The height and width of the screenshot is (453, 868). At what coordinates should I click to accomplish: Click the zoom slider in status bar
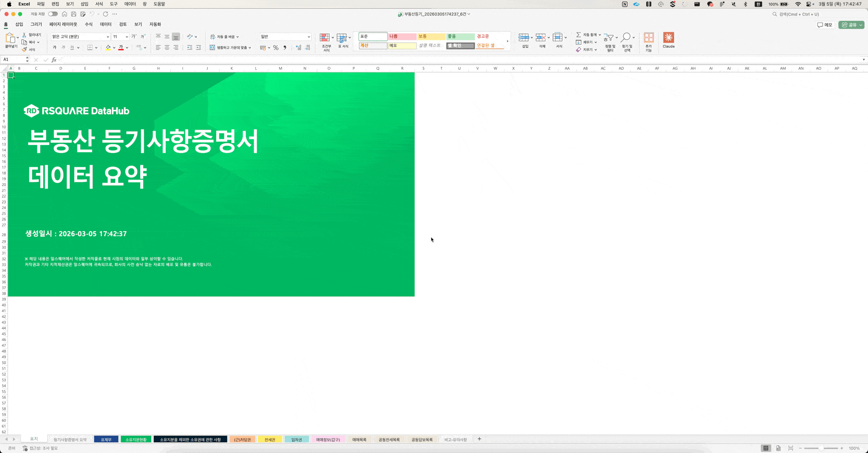click(x=821, y=448)
